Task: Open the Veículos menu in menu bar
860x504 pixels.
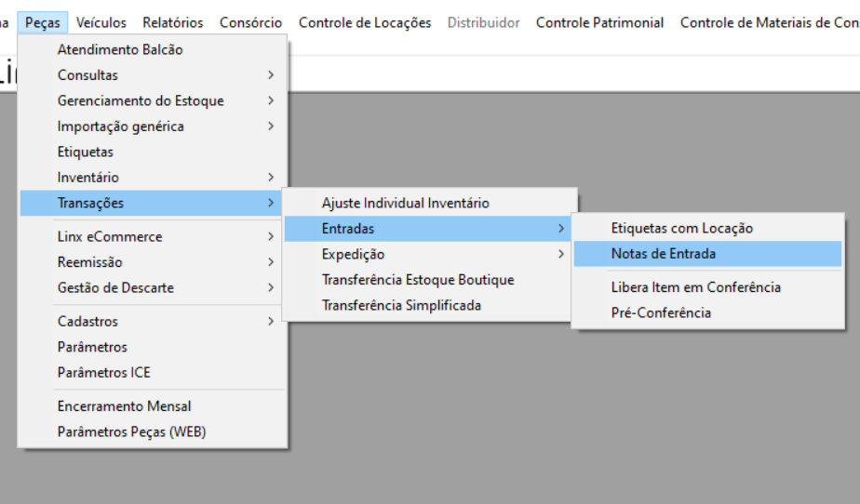Action: click(x=101, y=22)
